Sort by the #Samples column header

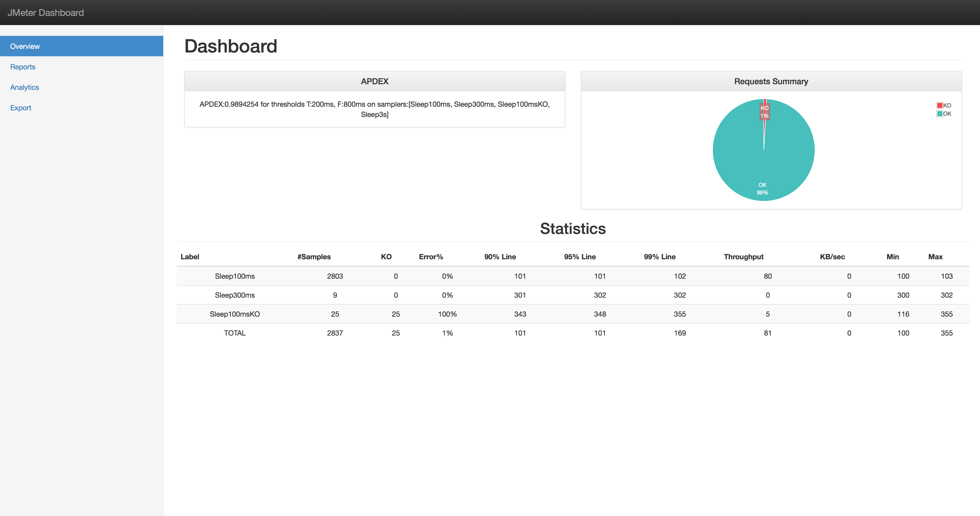point(314,257)
